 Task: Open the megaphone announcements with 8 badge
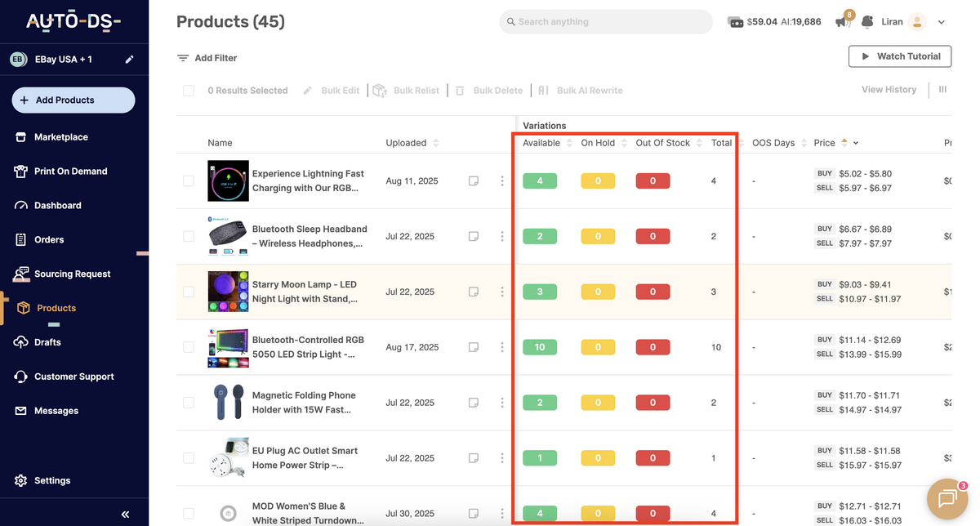(842, 21)
